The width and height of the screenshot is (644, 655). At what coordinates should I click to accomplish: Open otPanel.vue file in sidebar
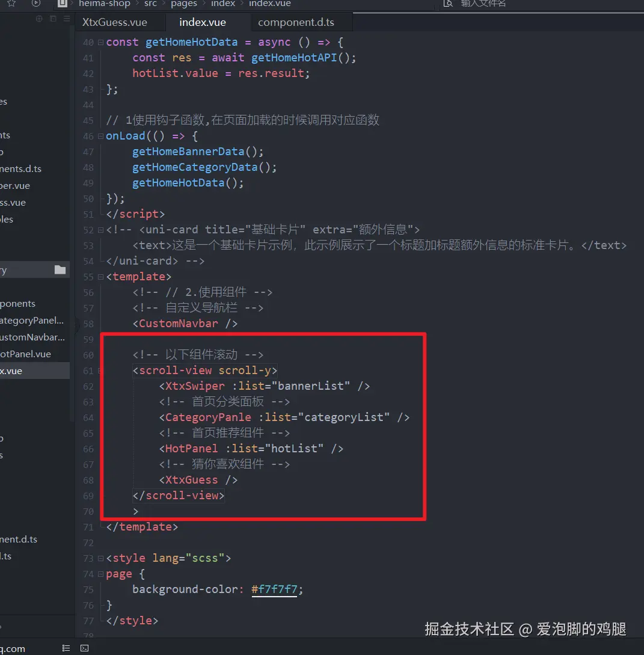(x=25, y=354)
